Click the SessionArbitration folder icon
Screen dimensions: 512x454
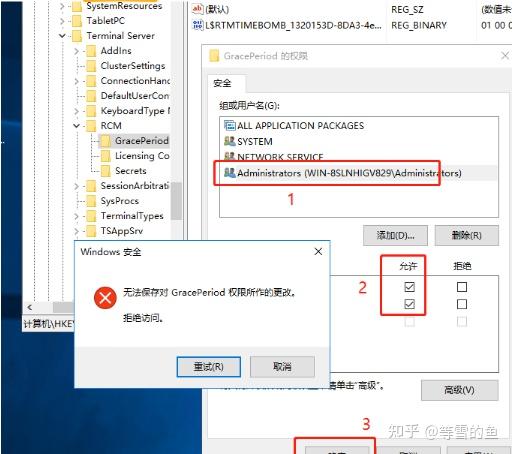pyautogui.click(x=91, y=186)
